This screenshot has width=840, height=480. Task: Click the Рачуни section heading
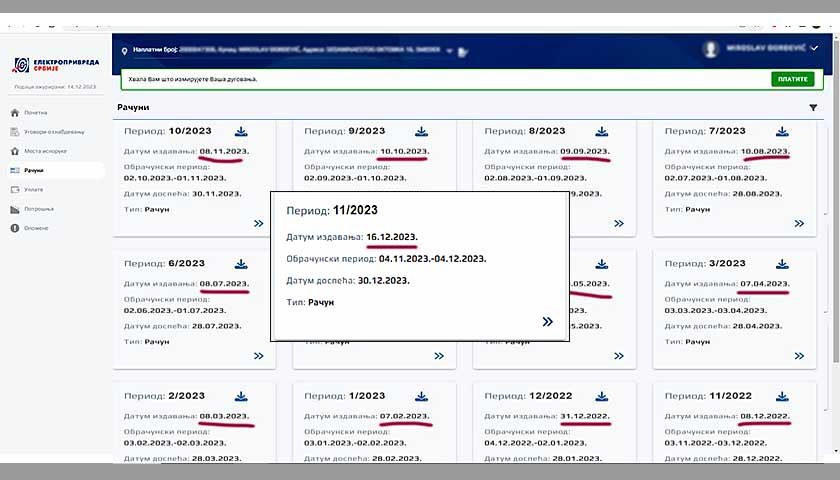tap(133, 107)
